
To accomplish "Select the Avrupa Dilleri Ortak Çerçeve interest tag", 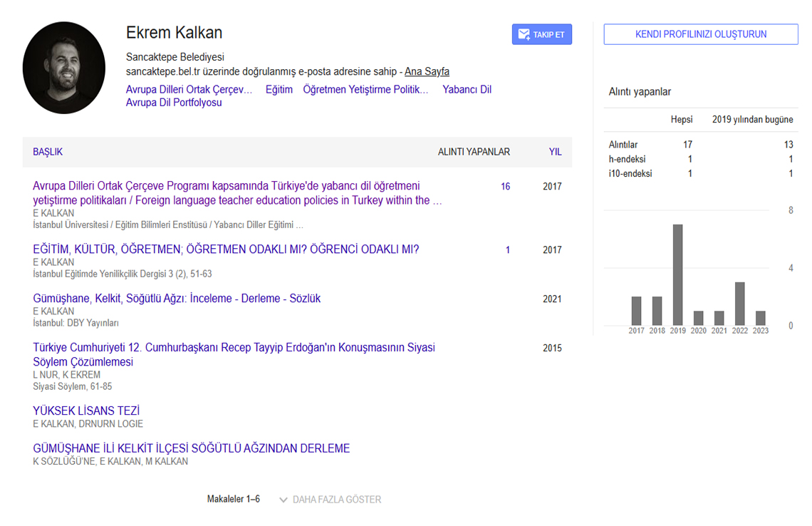I will click(x=189, y=90).
